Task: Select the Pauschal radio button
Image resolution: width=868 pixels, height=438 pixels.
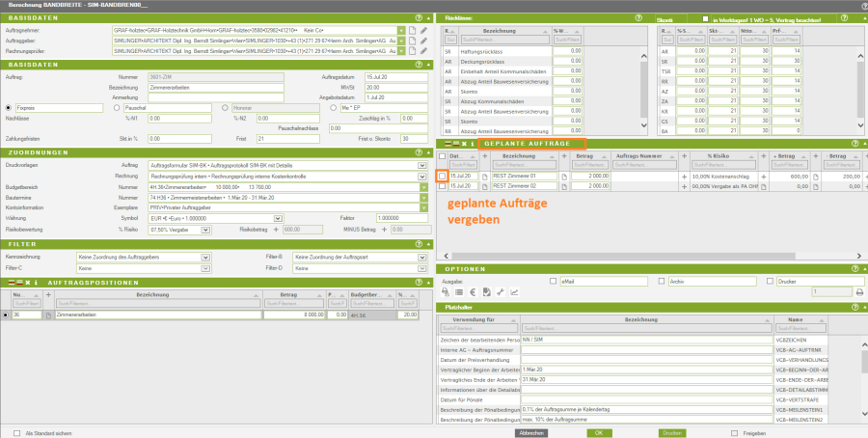Action: pos(118,108)
